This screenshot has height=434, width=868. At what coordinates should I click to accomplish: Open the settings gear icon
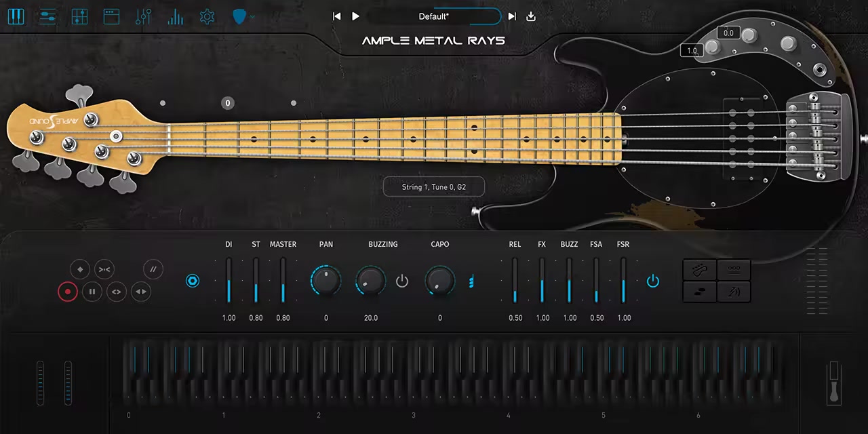[x=208, y=16]
